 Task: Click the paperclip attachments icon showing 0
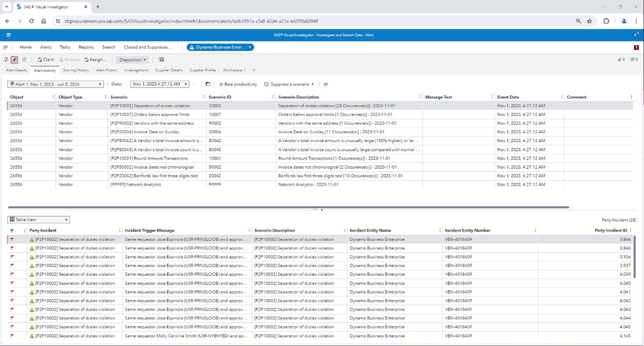pyautogui.click(x=619, y=59)
